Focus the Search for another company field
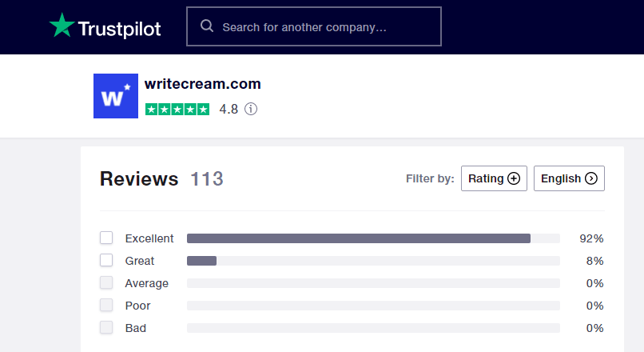Image resolution: width=644 pixels, height=352 pixels. [314, 26]
